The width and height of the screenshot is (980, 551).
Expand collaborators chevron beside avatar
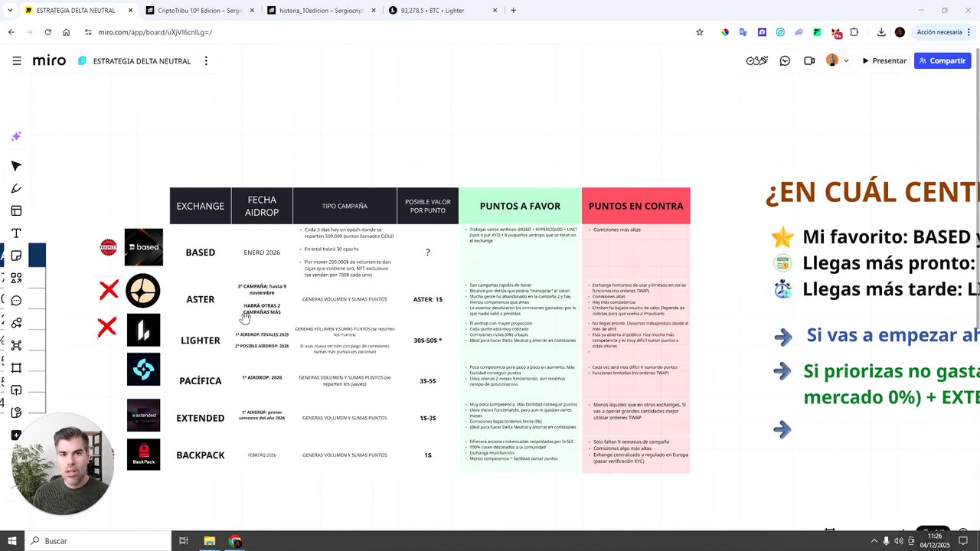click(846, 60)
